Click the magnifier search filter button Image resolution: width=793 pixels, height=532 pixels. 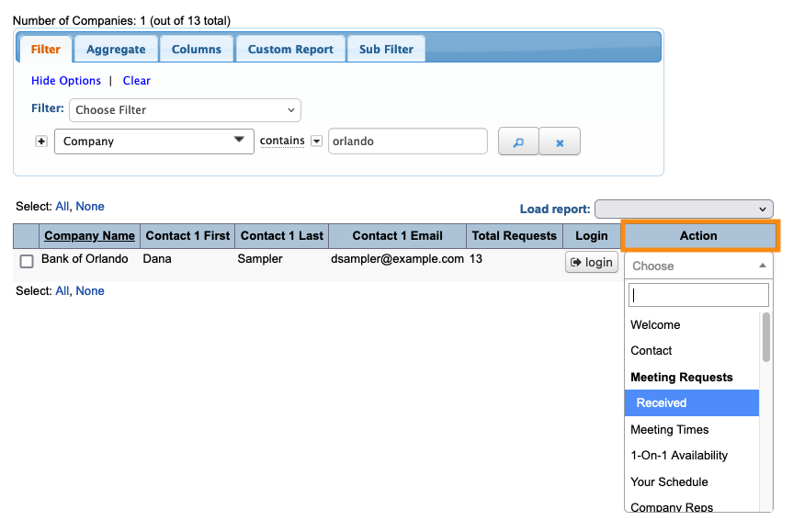518,141
